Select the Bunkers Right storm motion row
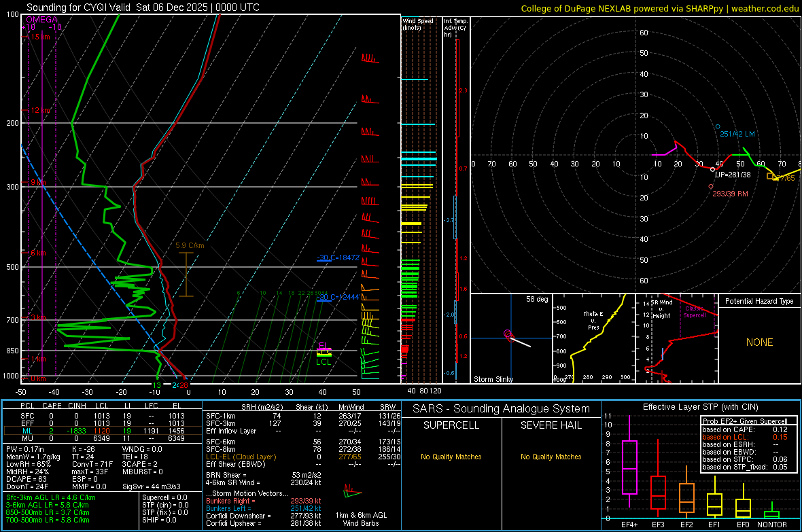 point(264,501)
